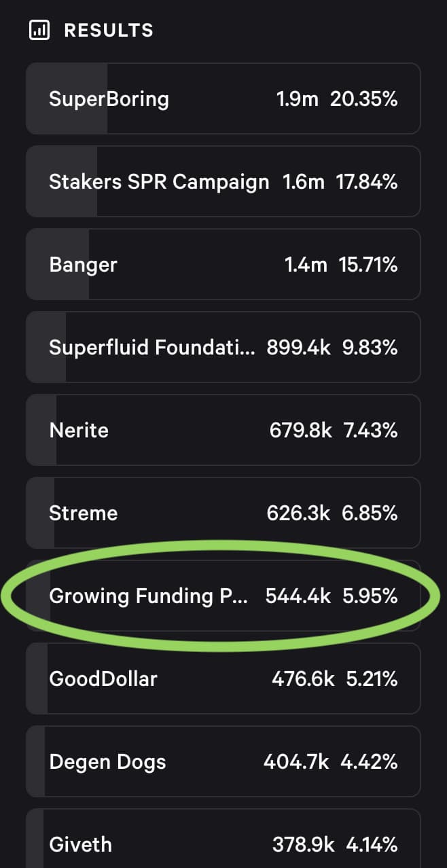Click the 476.6k vote total

[x=303, y=679]
